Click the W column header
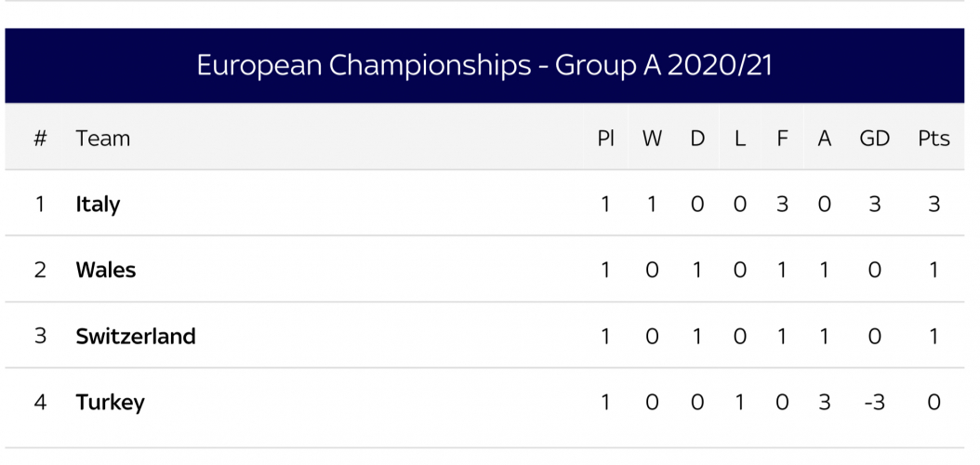This screenshot has height=465, width=980. [x=652, y=139]
